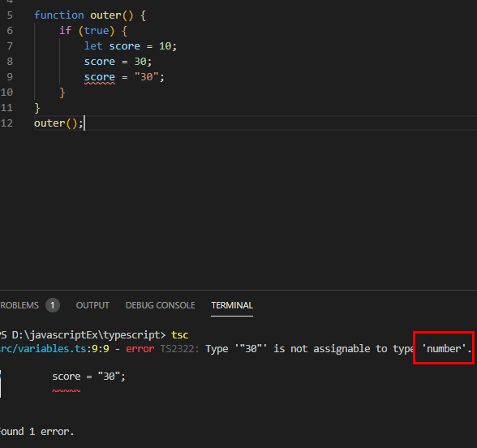
Task: Switch to the Output tab
Action: pos(92,305)
